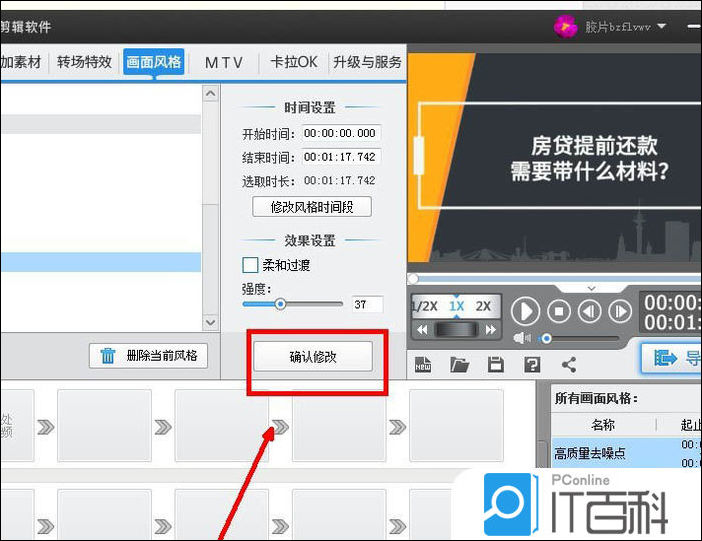702x541 pixels.
Task: Save the project with floppy disk icon
Action: 496,365
